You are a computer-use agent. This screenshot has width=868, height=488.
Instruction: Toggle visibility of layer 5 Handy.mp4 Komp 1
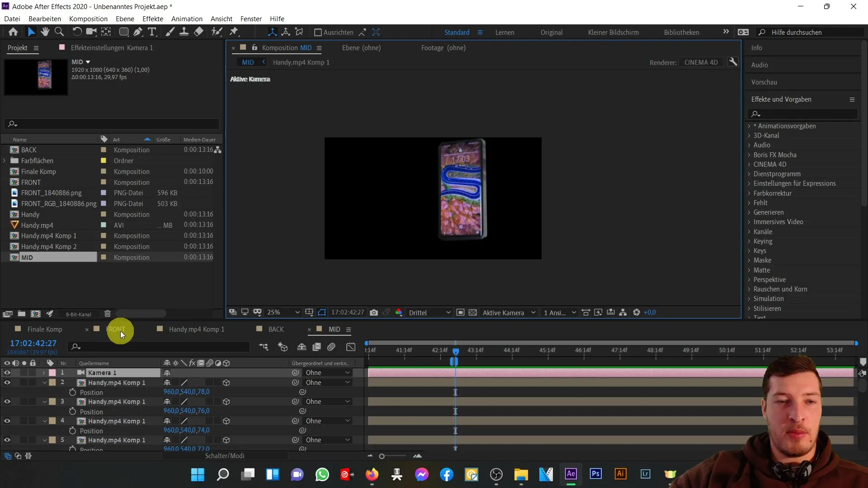tap(7, 440)
